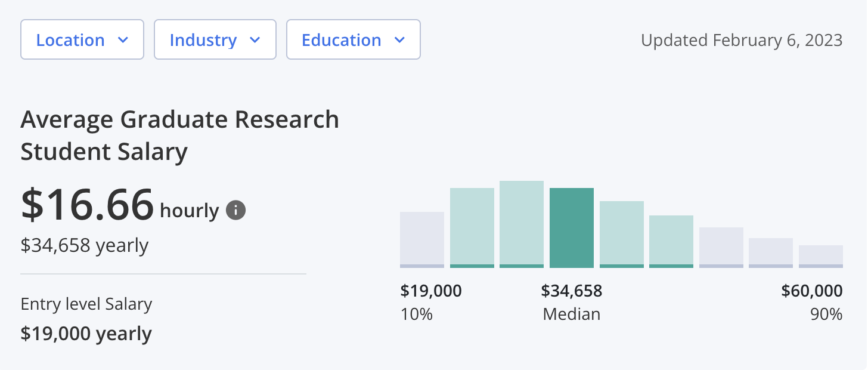Click the $60,000 90% percentile label
The height and width of the screenshot is (370, 868).
click(812, 302)
